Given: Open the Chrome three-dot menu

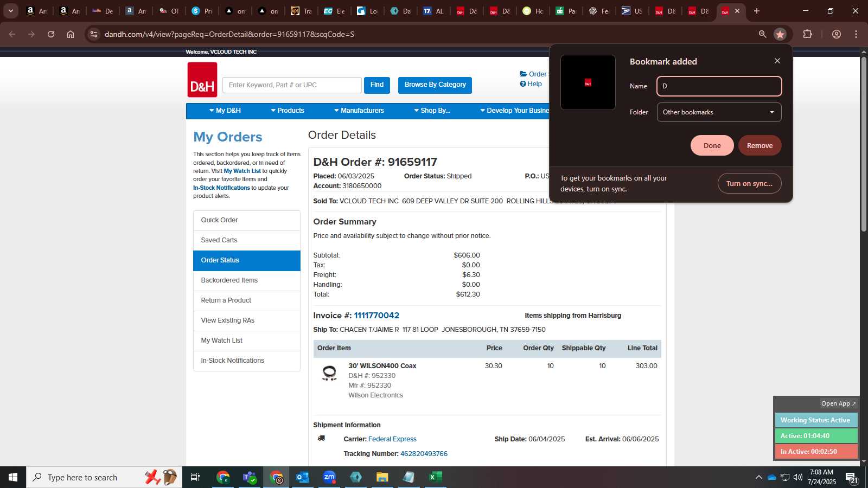Looking at the screenshot, I should (x=856, y=34).
